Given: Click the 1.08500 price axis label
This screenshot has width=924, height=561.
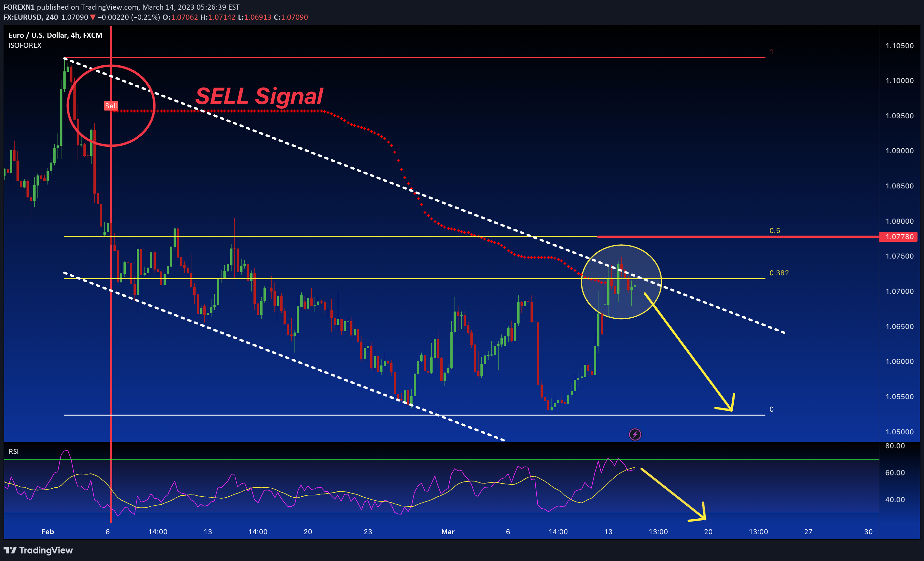Looking at the screenshot, I should tap(900, 186).
